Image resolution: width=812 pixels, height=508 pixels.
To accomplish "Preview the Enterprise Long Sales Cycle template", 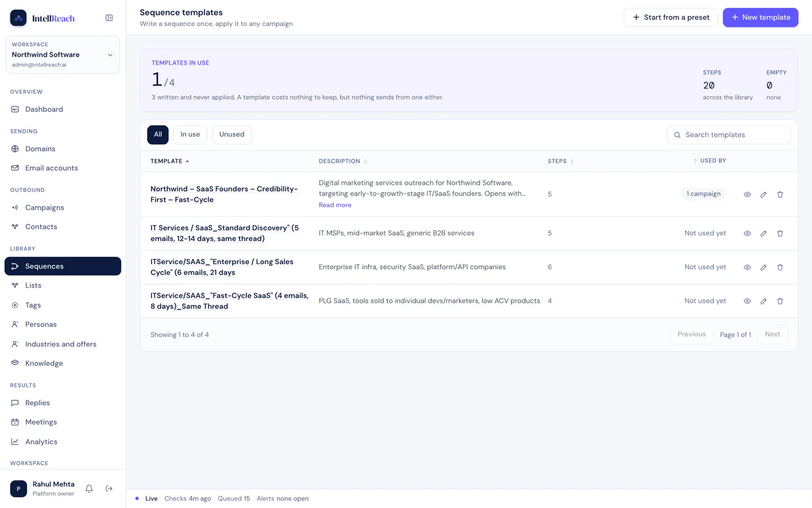I will point(747,267).
